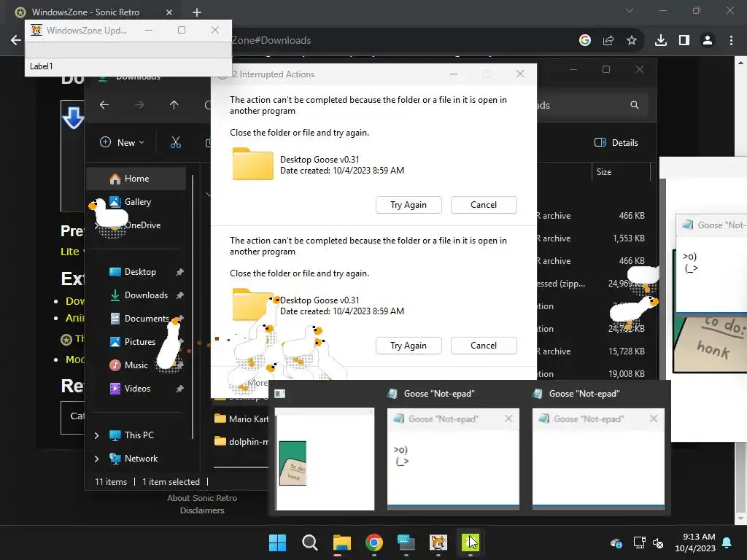Click the muted volume tray icon
Viewport: 747px width, 560px height.
[658, 542]
